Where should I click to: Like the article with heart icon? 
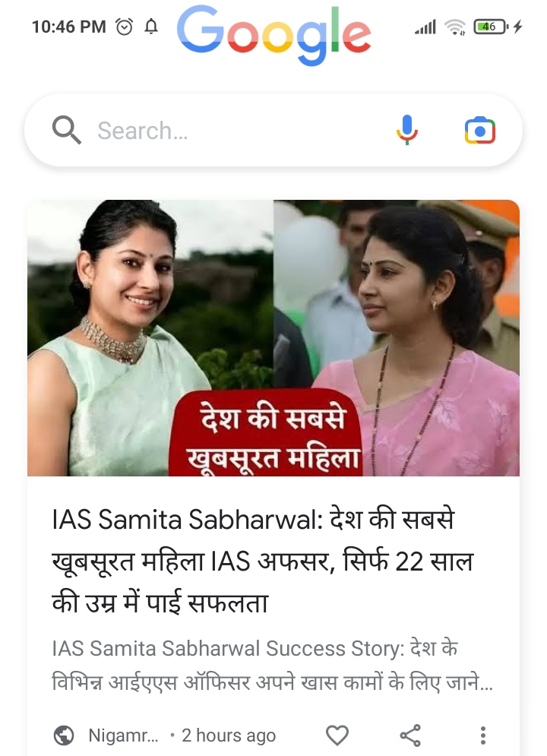pos(337,735)
